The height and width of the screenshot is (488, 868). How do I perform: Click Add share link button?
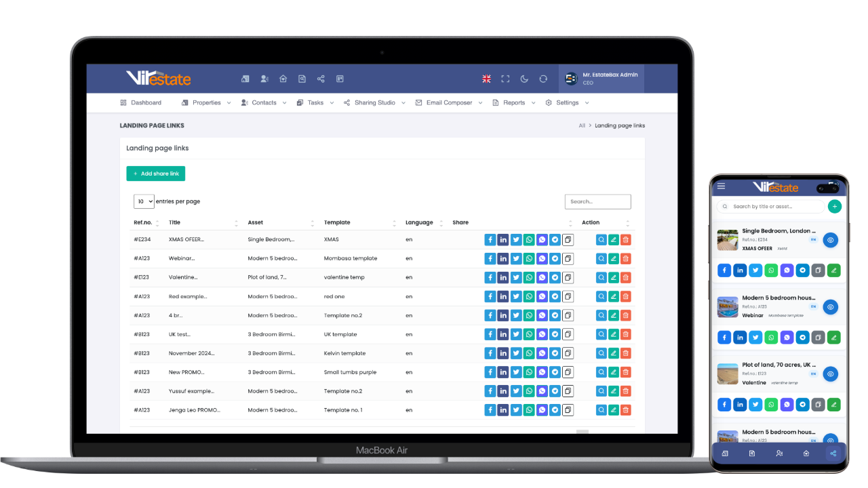155,174
